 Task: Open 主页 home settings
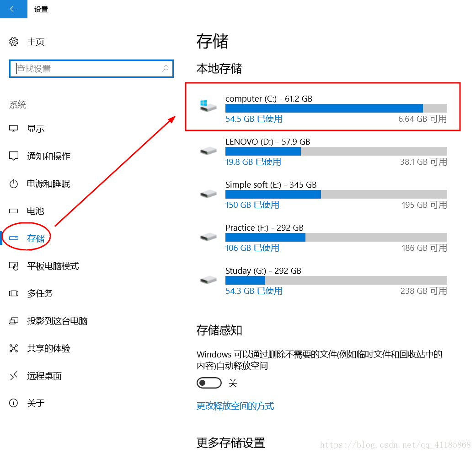click(x=36, y=42)
